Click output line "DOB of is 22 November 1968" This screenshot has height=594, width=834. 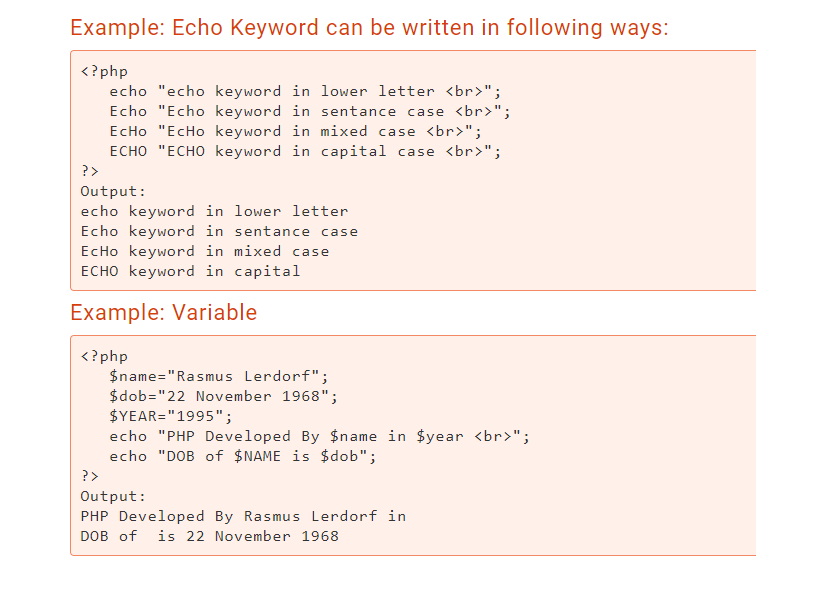209,536
